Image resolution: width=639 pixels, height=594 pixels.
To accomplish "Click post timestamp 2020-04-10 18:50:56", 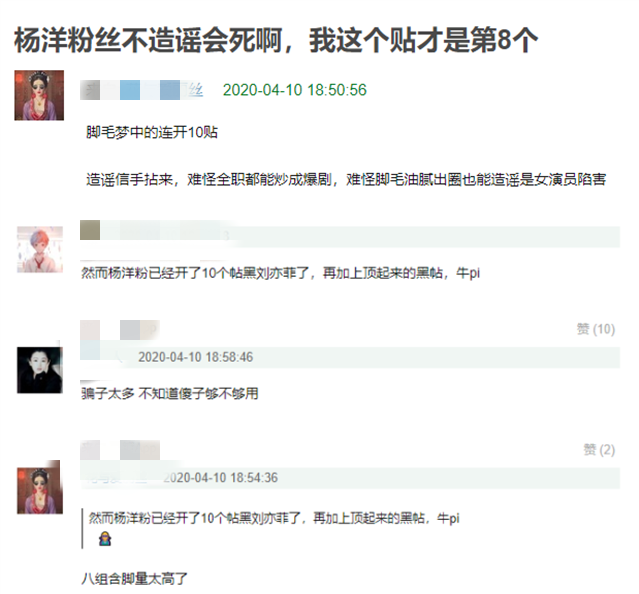I will pos(295,90).
